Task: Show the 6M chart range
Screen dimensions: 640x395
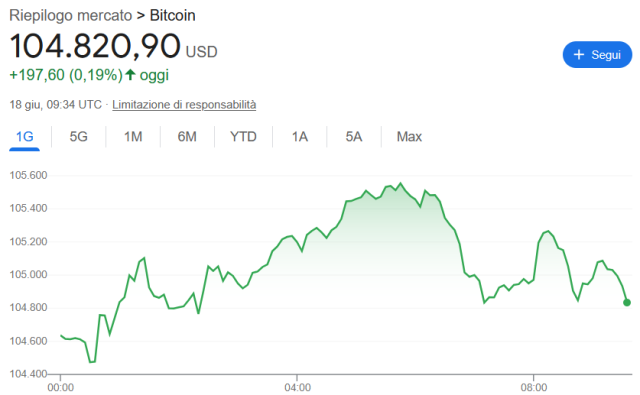Action: point(187,136)
